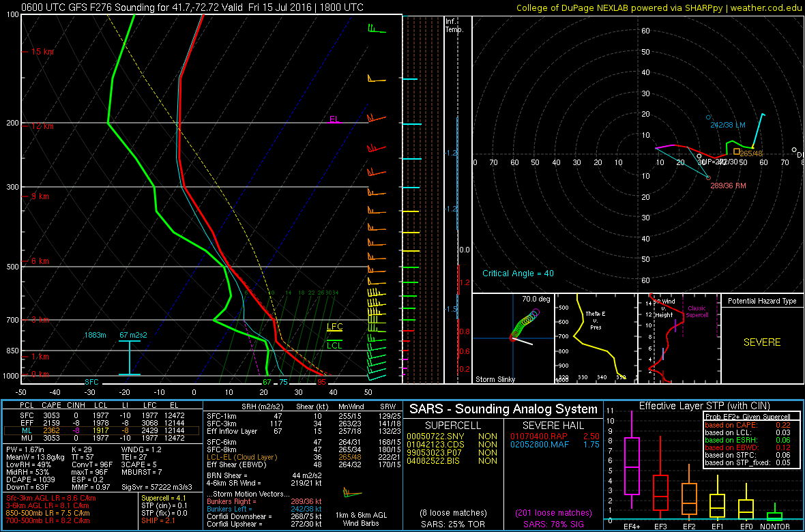
Task: Click the SHIP = 2.1 parameter
Action: click(160, 520)
